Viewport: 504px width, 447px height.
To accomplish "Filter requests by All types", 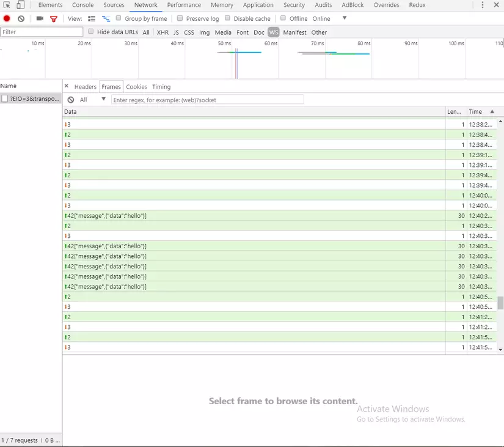I will [146, 32].
